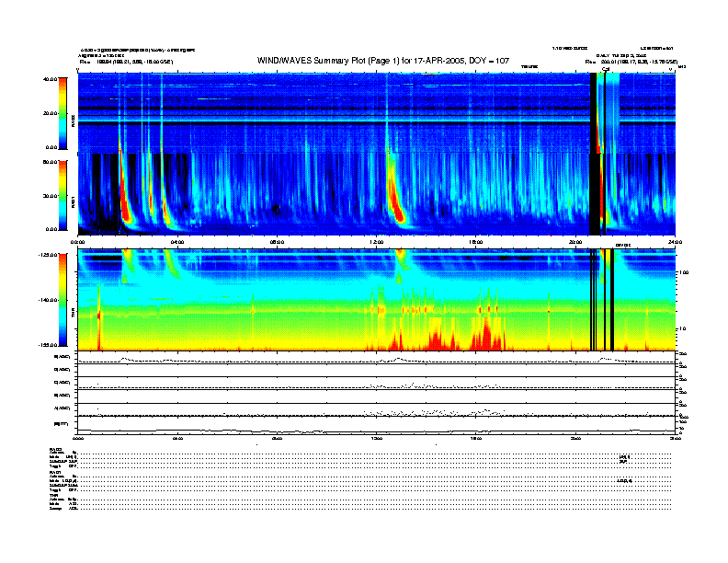This screenshot has width=728, height=563.
Task: Click 20:00 on the spectrogram time axis
Action: (x=575, y=242)
